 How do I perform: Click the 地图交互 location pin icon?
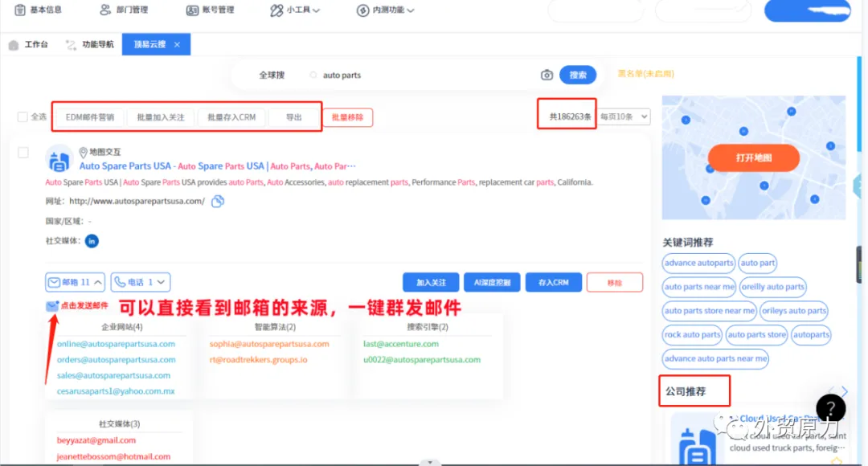point(83,152)
